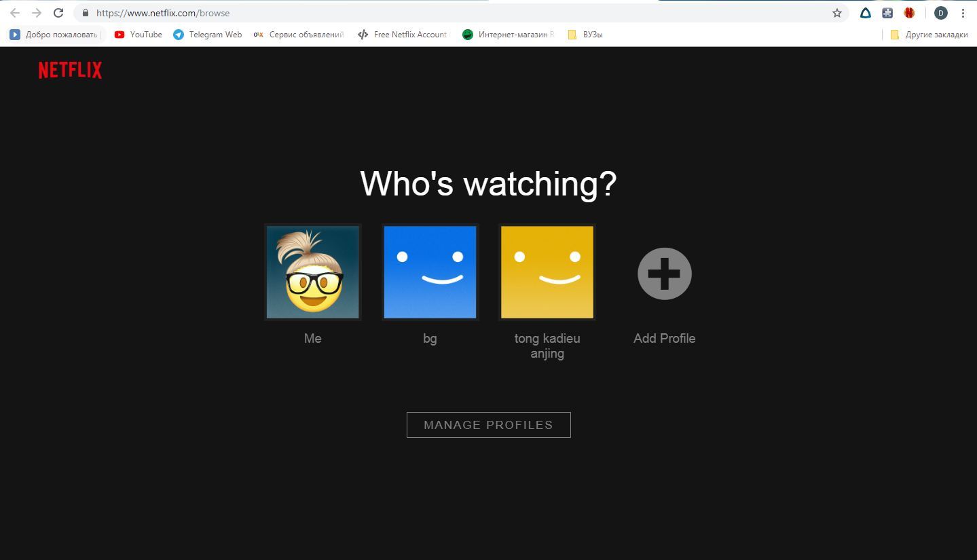Select the blue bg profile avatar
Viewport: 977px width, 560px height.
pyautogui.click(x=430, y=272)
